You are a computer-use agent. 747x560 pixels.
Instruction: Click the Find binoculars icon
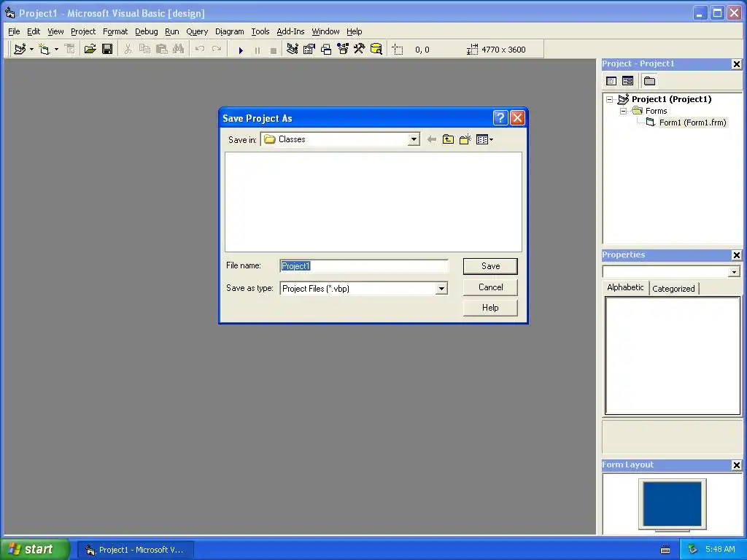[178, 49]
